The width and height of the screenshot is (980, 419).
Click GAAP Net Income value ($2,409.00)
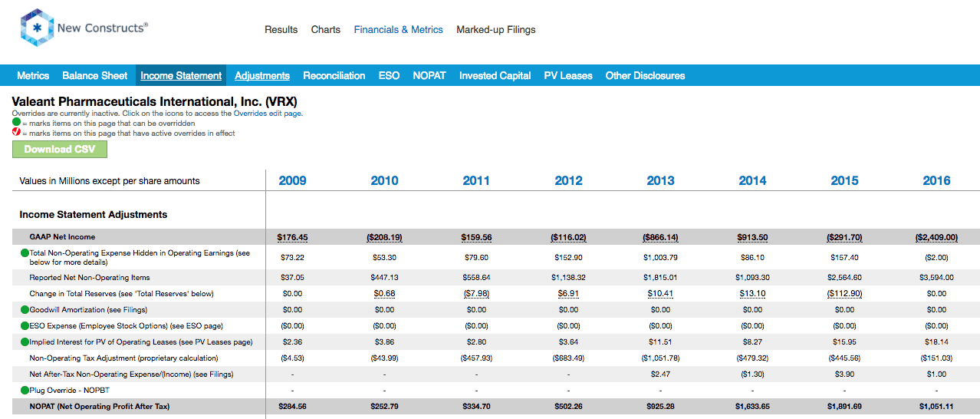tap(936, 237)
